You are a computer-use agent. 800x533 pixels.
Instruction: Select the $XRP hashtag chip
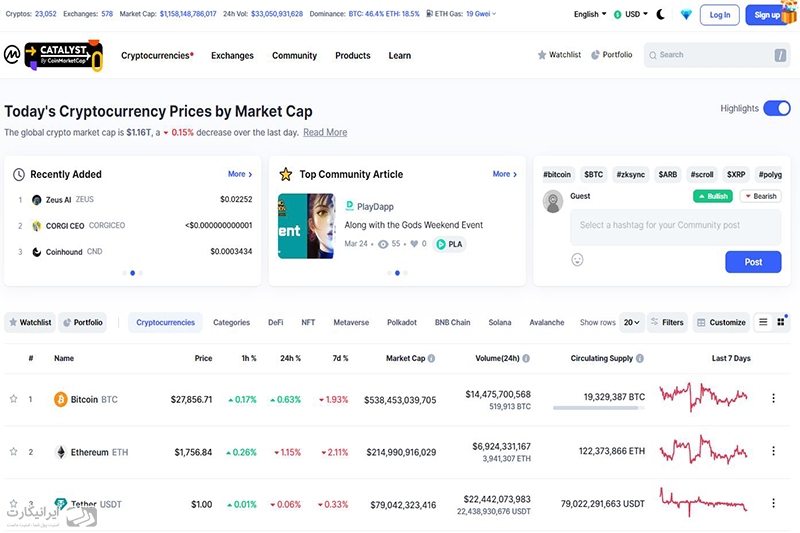click(736, 174)
